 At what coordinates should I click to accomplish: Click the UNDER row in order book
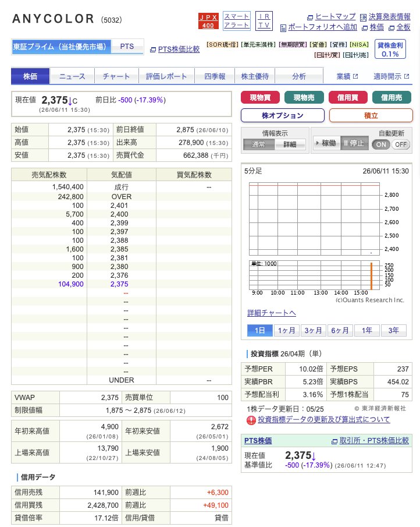122,380
